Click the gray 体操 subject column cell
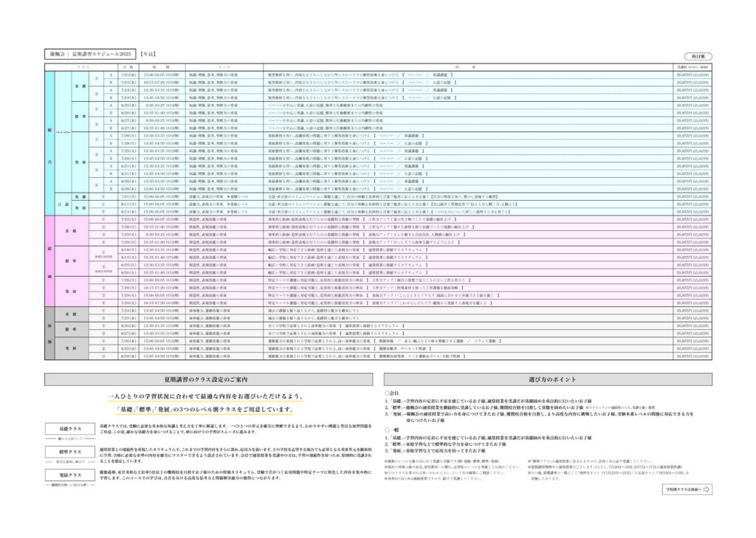This screenshot has height=538, width=756. (x=49, y=333)
